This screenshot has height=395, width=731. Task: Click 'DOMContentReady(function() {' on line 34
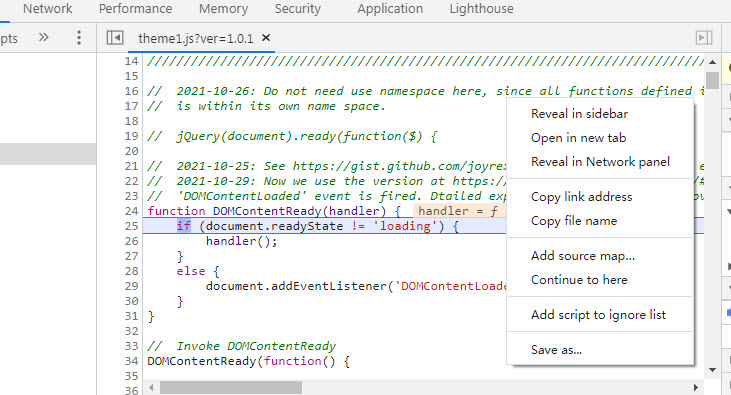click(x=248, y=361)
